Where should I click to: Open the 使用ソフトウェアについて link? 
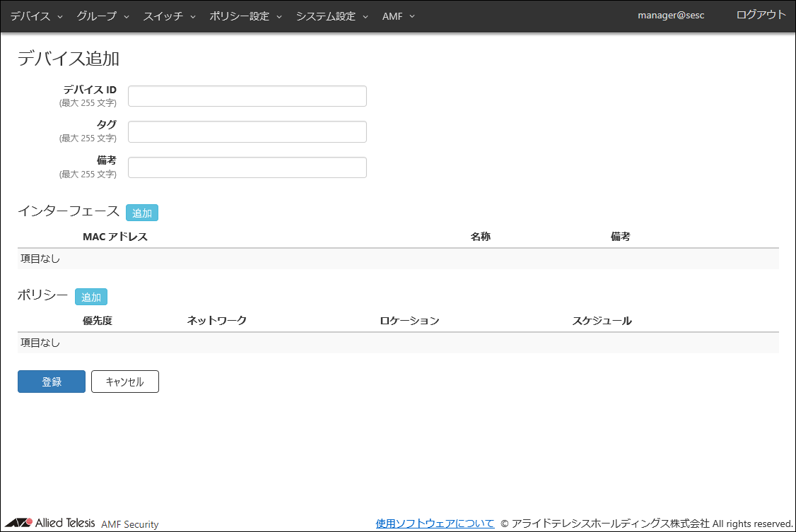point(435,524)
